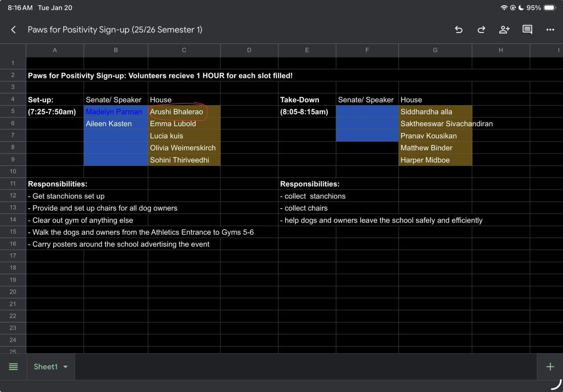
Task: Tap the spreadsheet title text
Action: (x=115, y=29)
